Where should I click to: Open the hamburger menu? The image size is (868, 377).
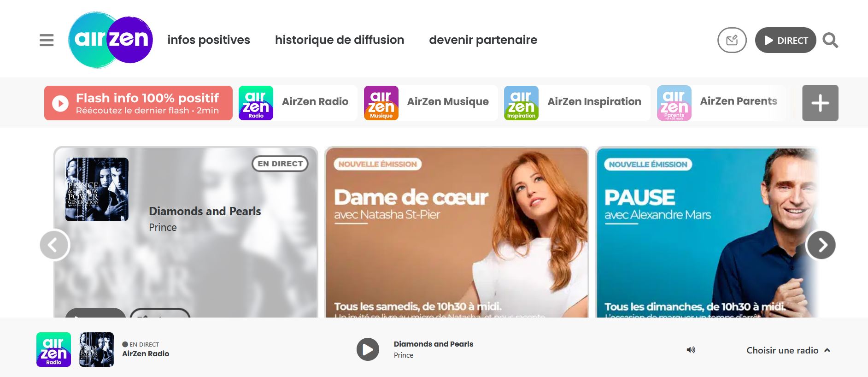47,40
